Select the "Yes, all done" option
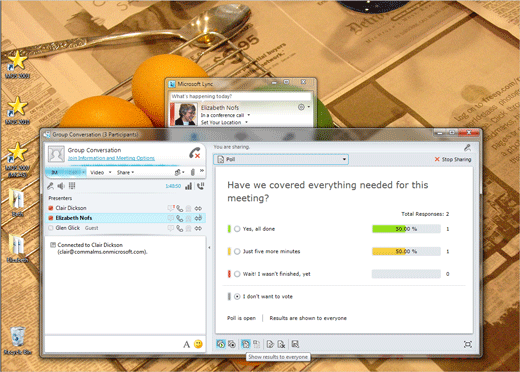Image resolution: width=520 pixels, height=372 pixels. 237,229
